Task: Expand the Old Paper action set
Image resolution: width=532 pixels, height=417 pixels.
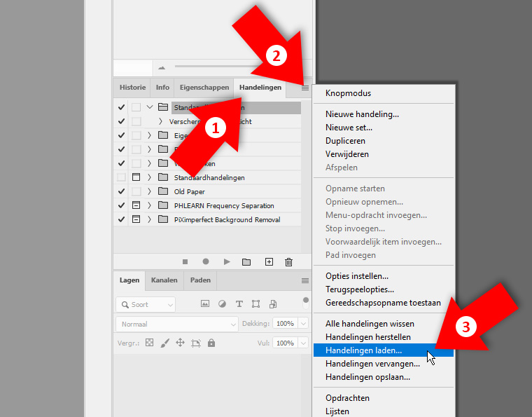Action: point(149,191)
